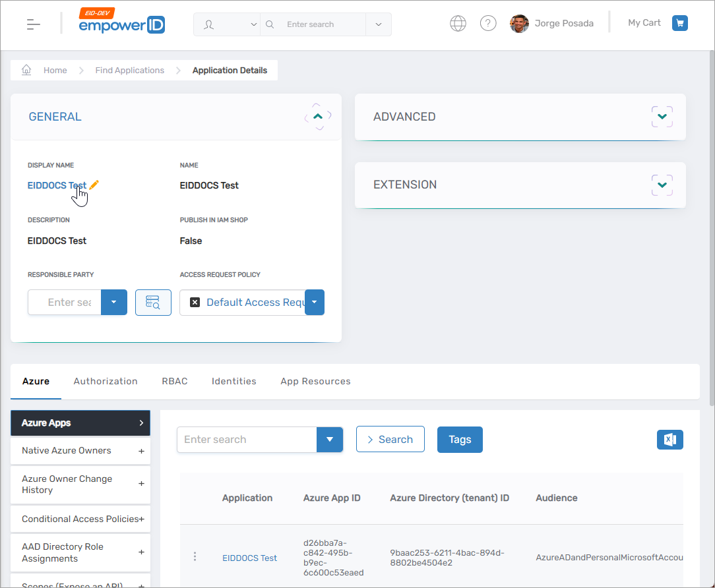Open the help question mark icon
715x588 pixels.
(x=488, y=24)
